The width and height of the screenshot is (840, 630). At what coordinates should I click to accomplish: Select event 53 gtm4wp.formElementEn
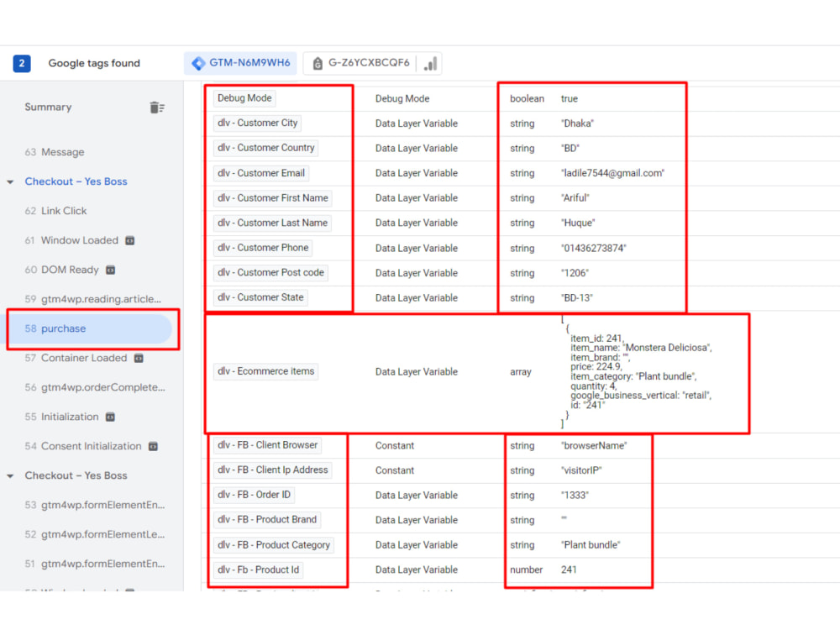(95, 505)
